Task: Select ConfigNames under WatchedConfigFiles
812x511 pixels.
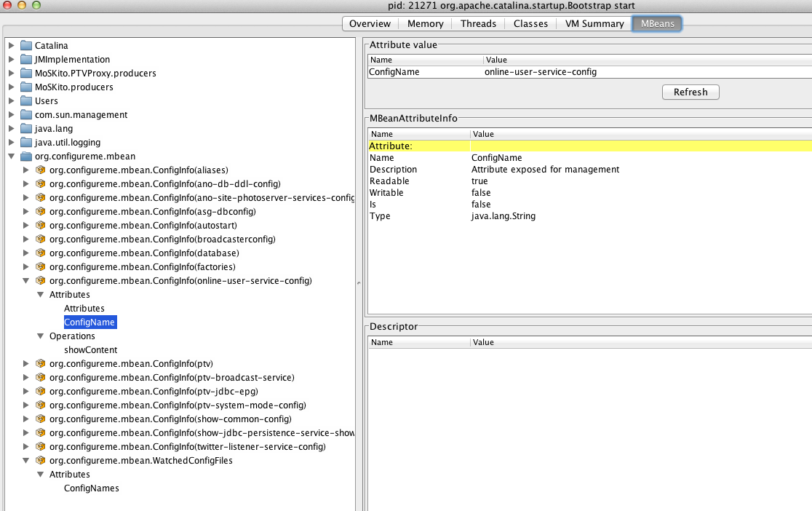Action: [92, 488]
